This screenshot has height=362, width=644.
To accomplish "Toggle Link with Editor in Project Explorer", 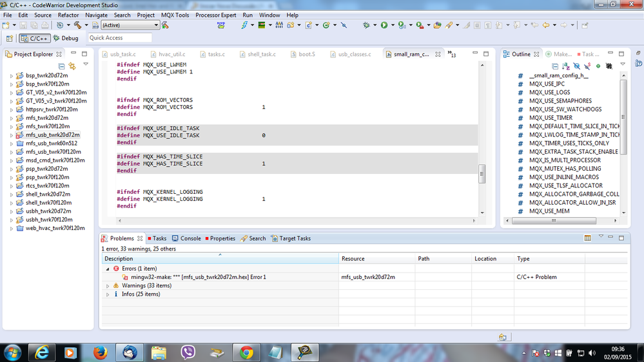I will point(72,66).
